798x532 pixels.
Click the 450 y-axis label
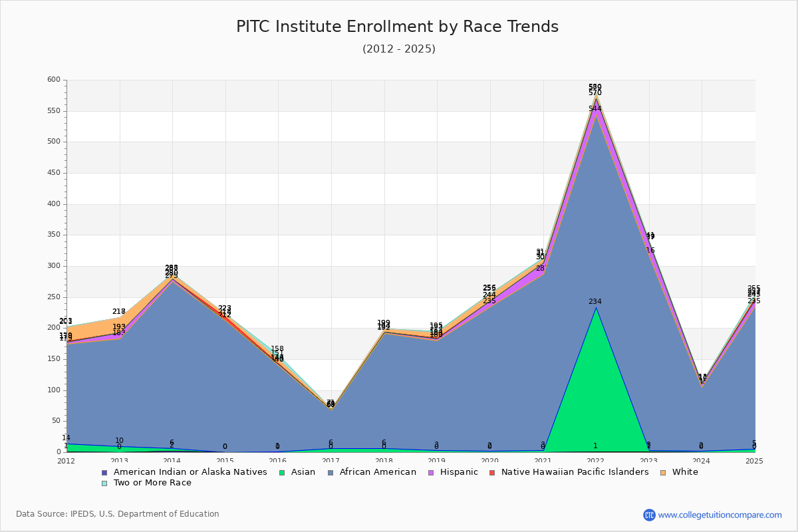coord(54,173)
